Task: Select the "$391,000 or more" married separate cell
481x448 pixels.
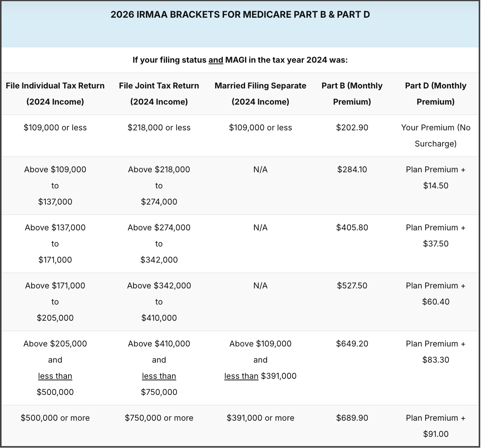Action: [x=260, y=418]
